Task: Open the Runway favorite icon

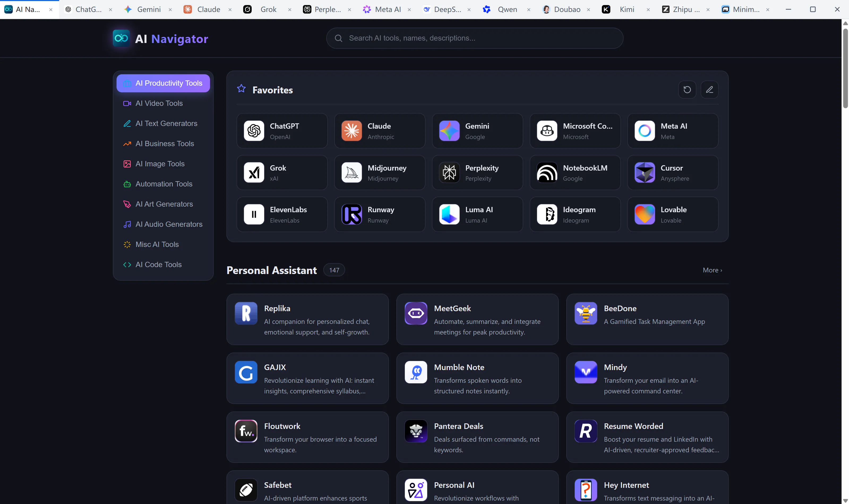Action: click(351, 214)
